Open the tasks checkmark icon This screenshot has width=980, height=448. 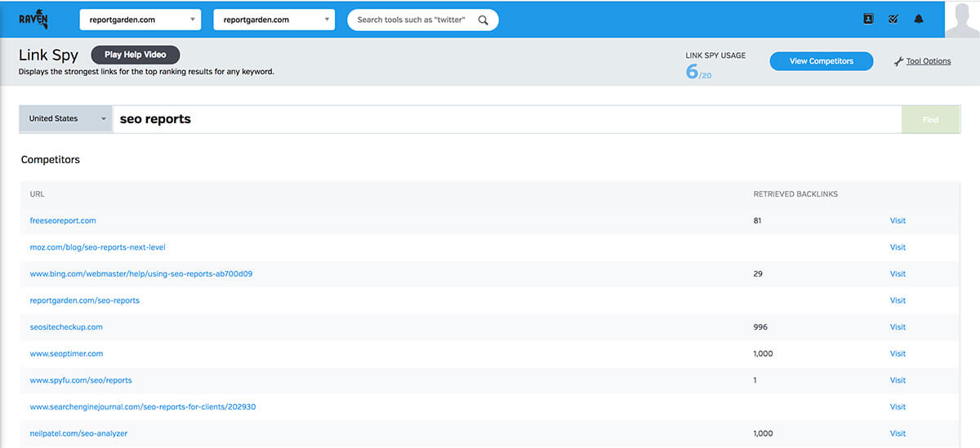click(x=893, y=19)
